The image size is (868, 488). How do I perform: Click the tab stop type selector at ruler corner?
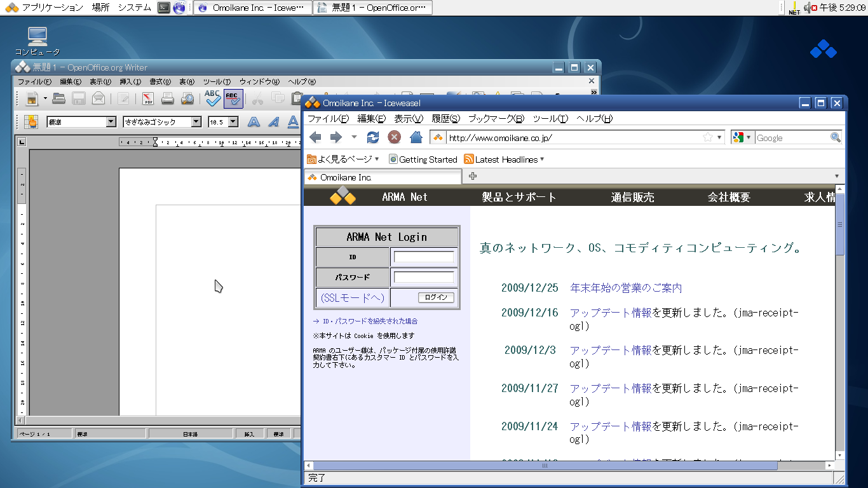[x=21, y=142]
